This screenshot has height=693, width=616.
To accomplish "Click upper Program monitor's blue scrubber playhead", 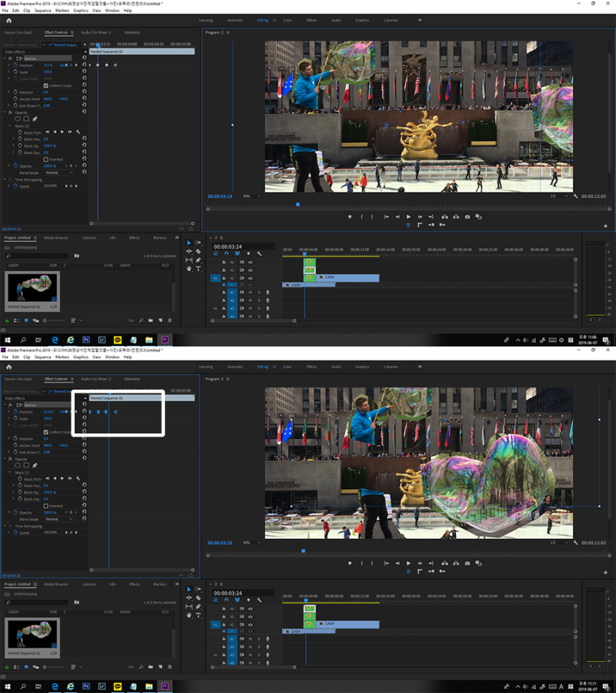I will (x=298, y=205).
